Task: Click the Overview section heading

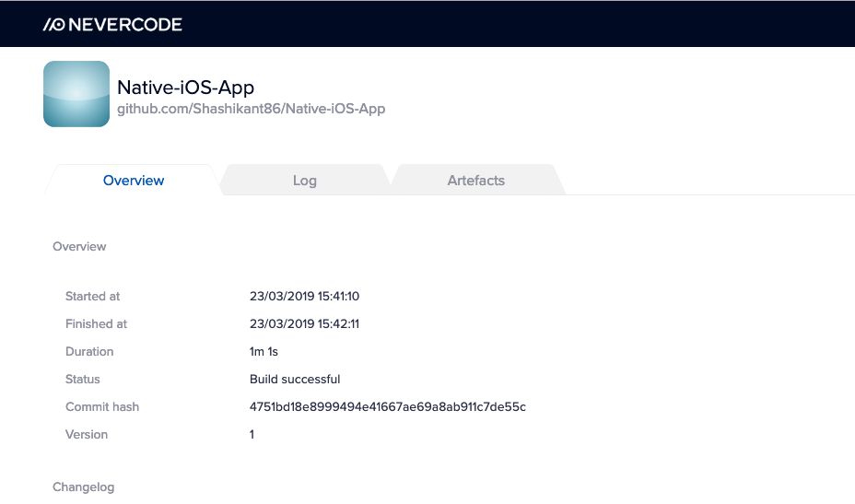Action: pyautogui.click(x=79, y=247)
